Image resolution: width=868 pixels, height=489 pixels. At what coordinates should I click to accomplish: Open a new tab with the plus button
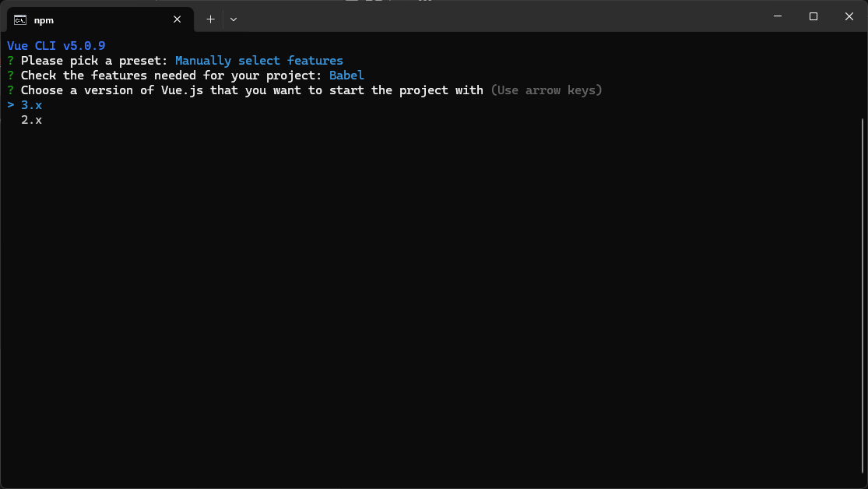coord(210,19)
